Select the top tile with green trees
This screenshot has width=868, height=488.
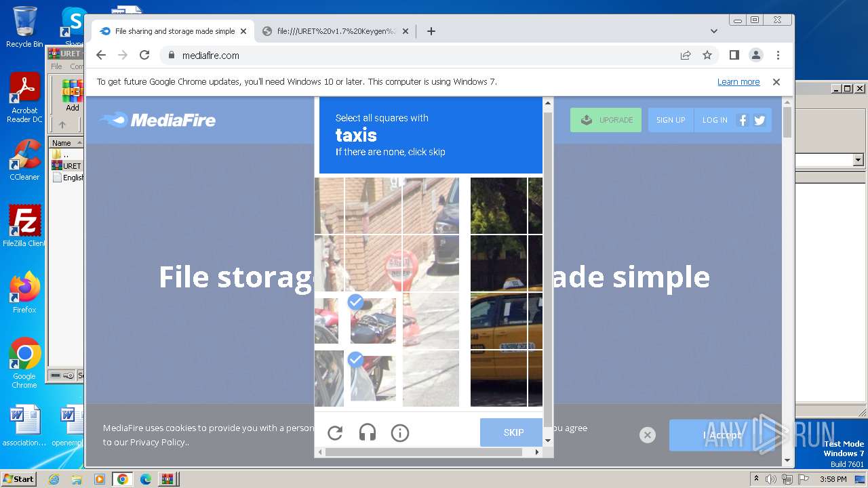(x=498, y=206)
